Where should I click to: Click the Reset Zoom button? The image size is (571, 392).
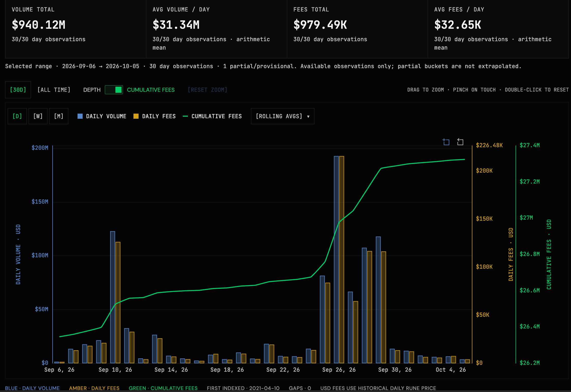pos(207,90)
